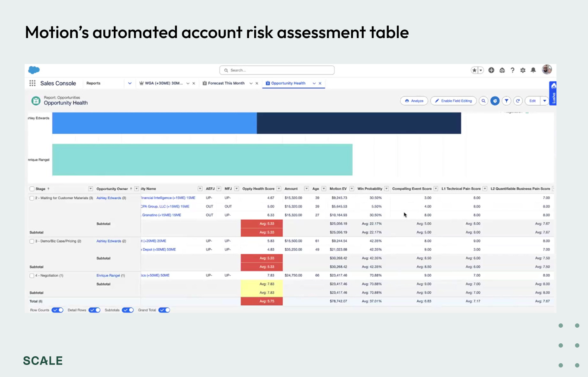Open the AEFJ column menu dropdown
588x377 pixels.
[x=219, y=189]
